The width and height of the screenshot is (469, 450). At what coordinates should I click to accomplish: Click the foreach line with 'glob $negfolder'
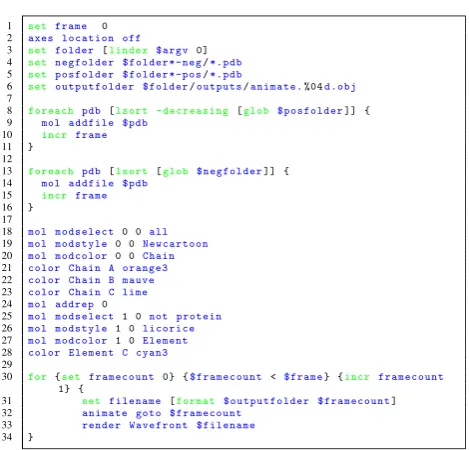click(159, 171)
